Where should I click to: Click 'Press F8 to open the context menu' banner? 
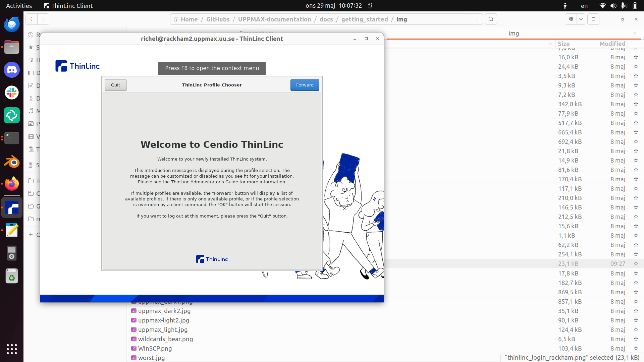pyautogui.click(x=212, y=68)
